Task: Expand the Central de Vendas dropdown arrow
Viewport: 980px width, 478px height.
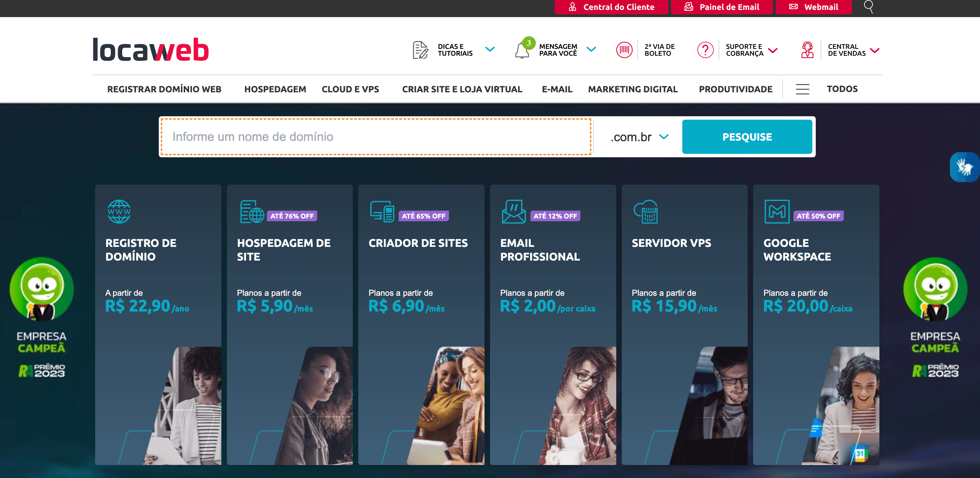Action: (x=875, y=50)
